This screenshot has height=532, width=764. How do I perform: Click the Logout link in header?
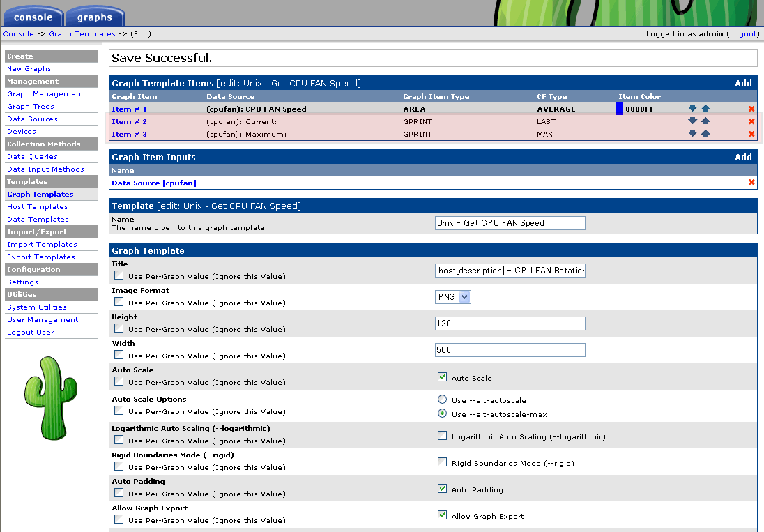[742, 33]
